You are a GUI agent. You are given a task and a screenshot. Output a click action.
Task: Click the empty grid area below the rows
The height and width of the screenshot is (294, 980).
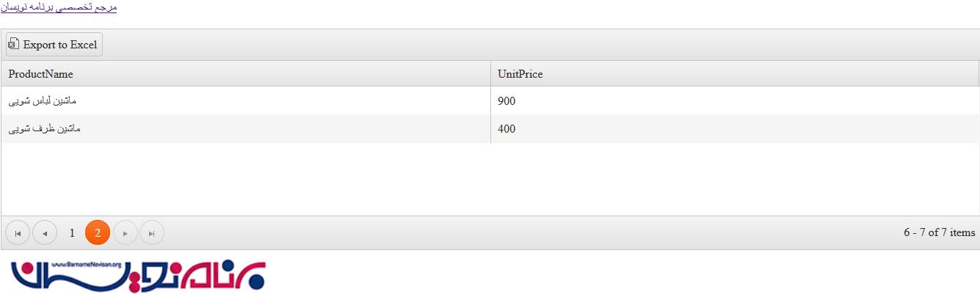pos(490,180)
